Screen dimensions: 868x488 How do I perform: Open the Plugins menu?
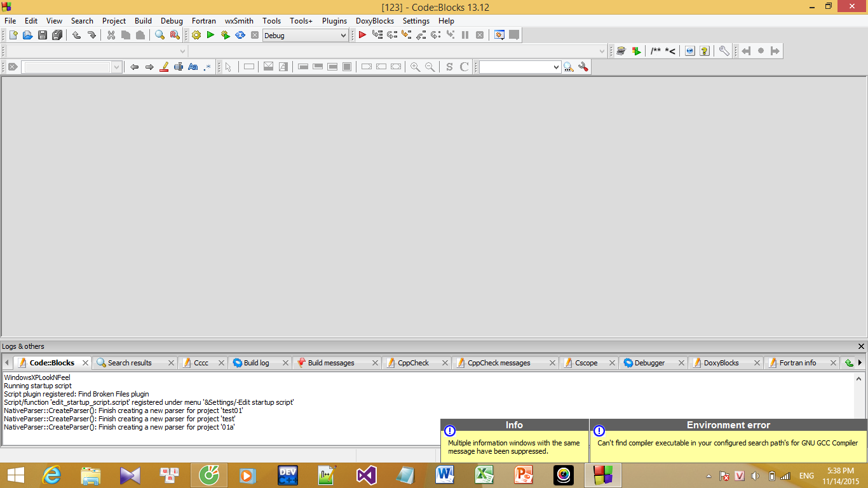[334, 20]
